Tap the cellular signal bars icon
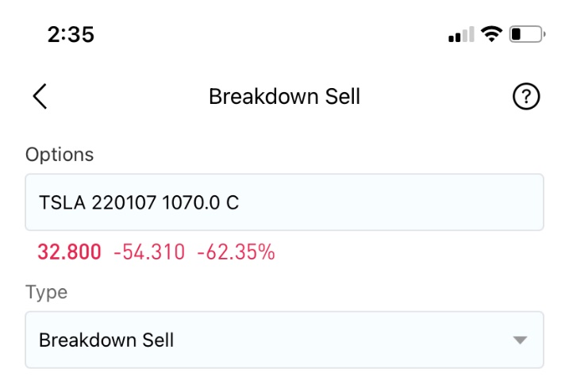Image resolution: width=569 pixels, height=392 pixels. pyautogui.click(x=461, y=34)
